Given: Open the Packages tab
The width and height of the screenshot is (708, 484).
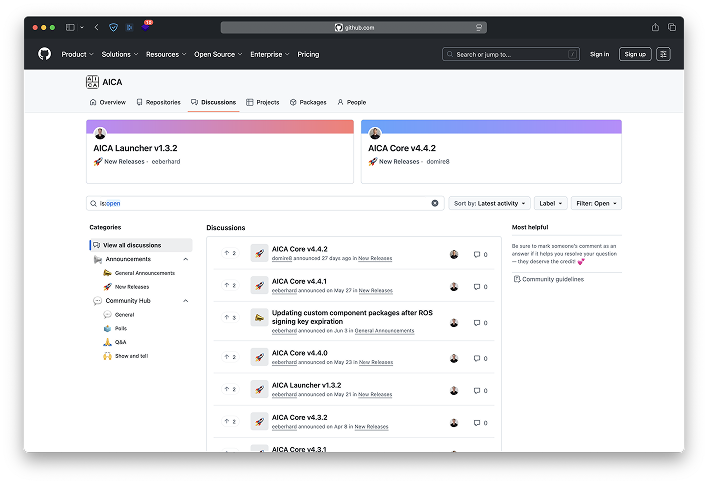Looking at the screenshot, I should 308,102.
